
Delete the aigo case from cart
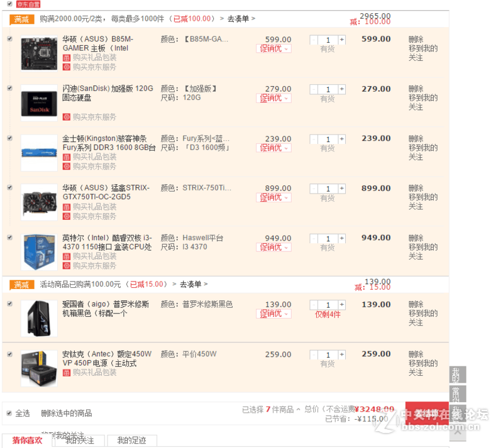pos(416,304)
